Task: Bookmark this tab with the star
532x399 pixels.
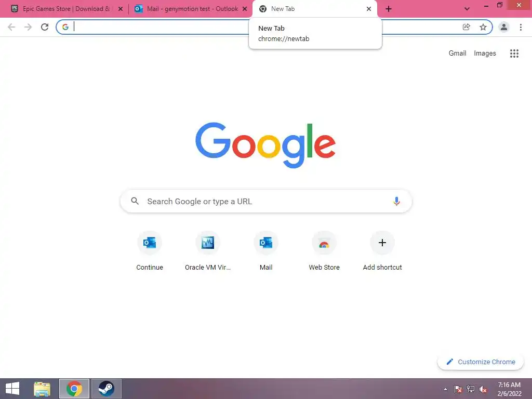Action: (483, 27)
